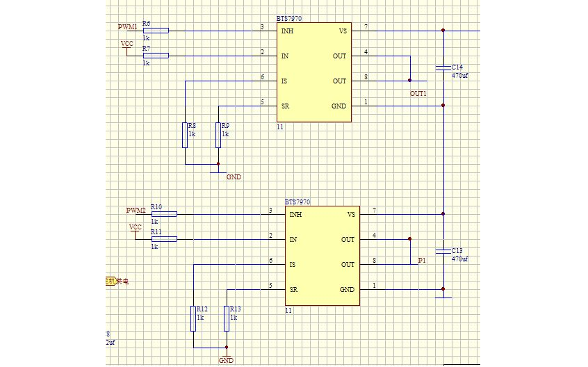Click the vertical resistor R13
The height and width of the screenshot is (367, 588).
pos(227,318)
